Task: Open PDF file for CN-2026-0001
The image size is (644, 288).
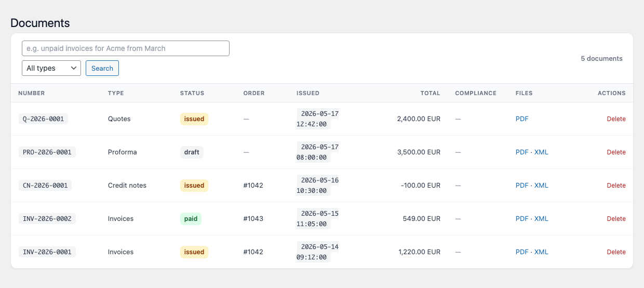Action: 522,186
